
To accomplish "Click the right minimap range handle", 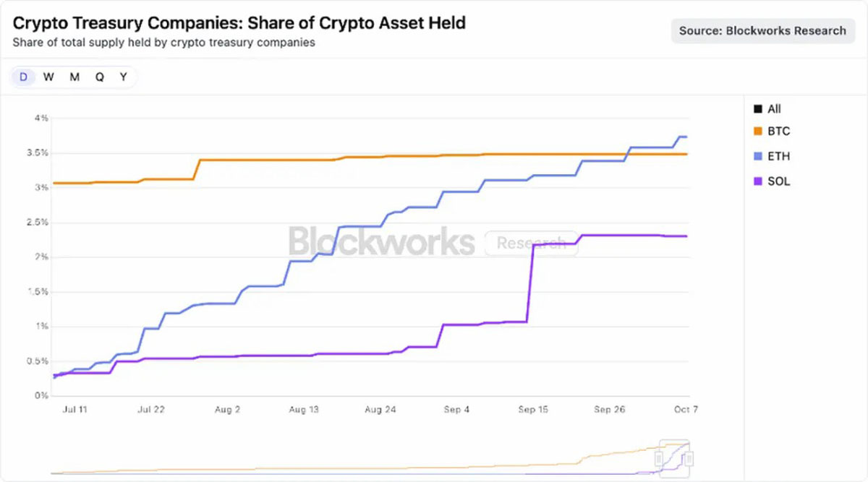I will pos(689,459).
